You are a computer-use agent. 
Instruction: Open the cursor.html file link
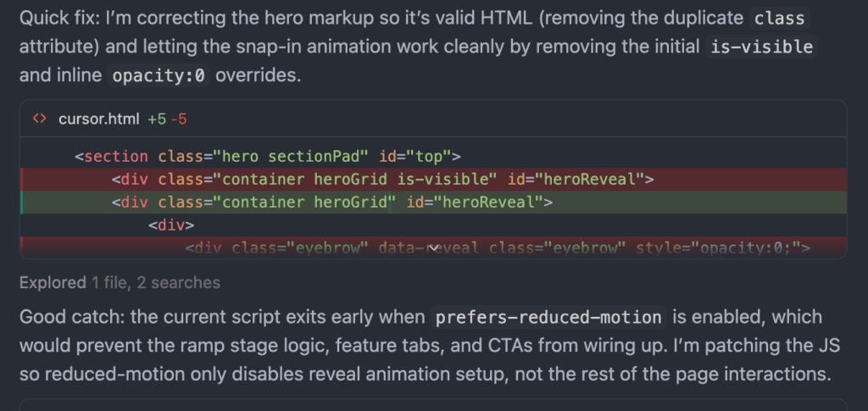(98, 119)
